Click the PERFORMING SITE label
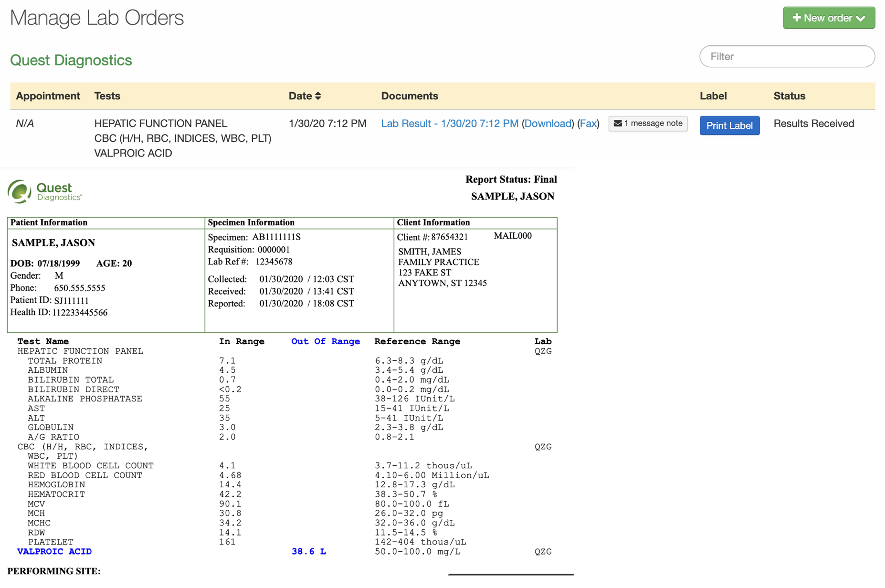Viewport: 885px width, 588px height. coord(54,571)
